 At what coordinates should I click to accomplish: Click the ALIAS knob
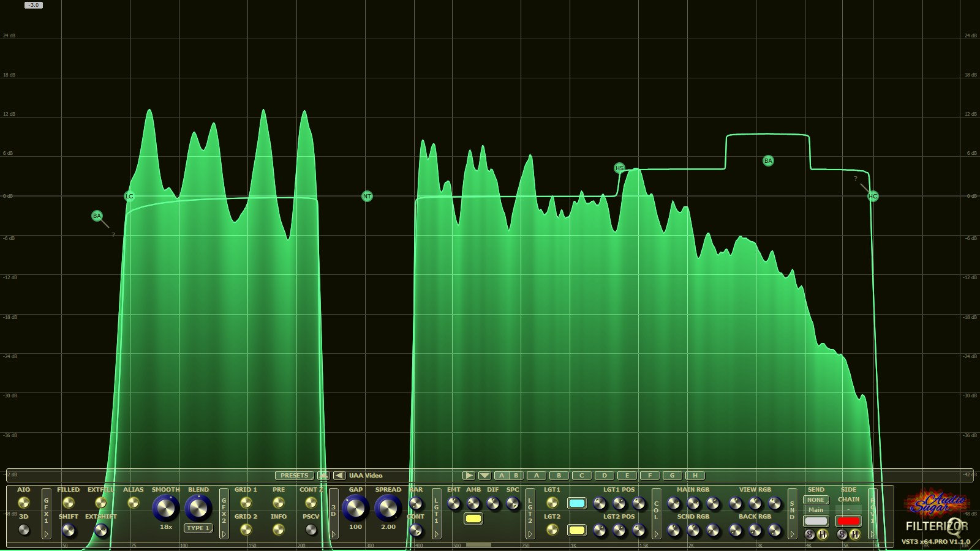coord(132,503)
